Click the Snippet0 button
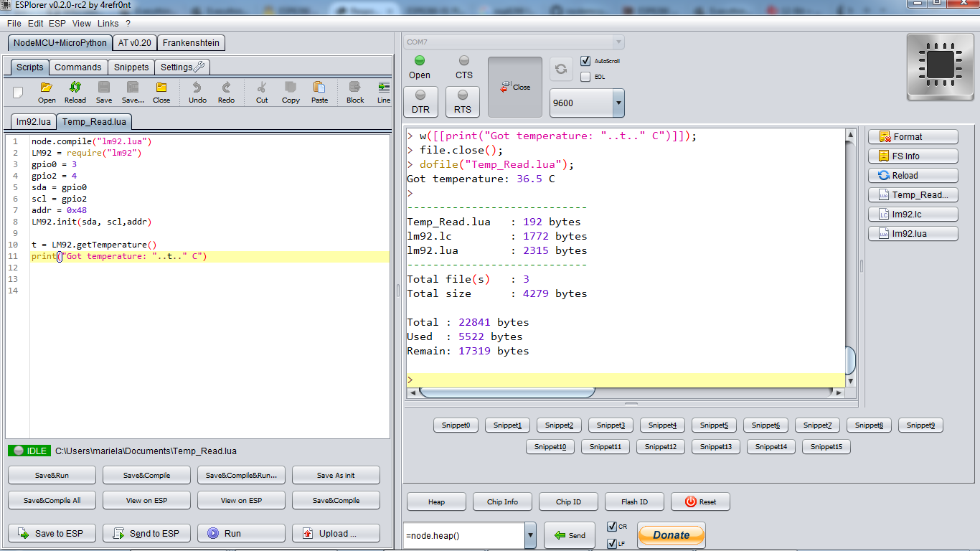The width and height of the screenshot is (980, 551). coord(456,425)
